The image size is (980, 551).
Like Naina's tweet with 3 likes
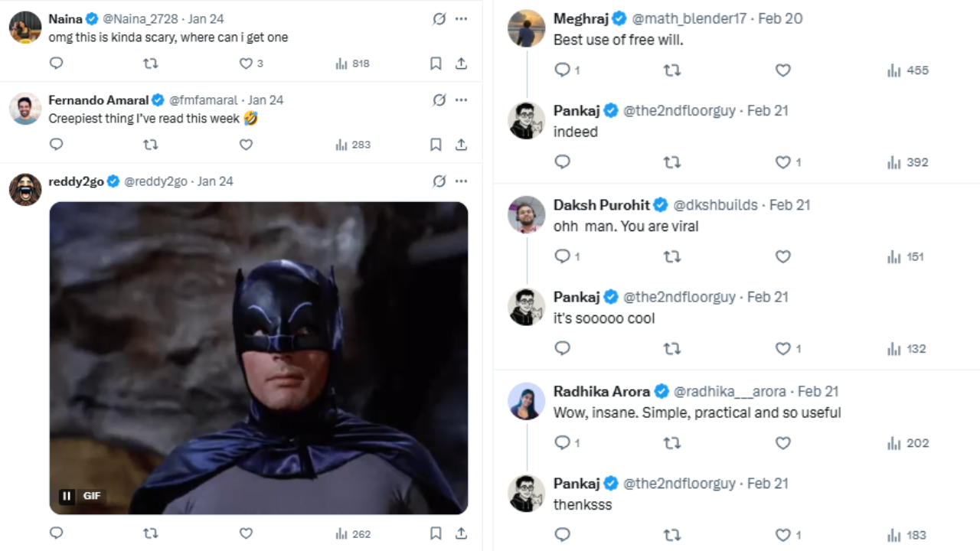pos(246,64)
